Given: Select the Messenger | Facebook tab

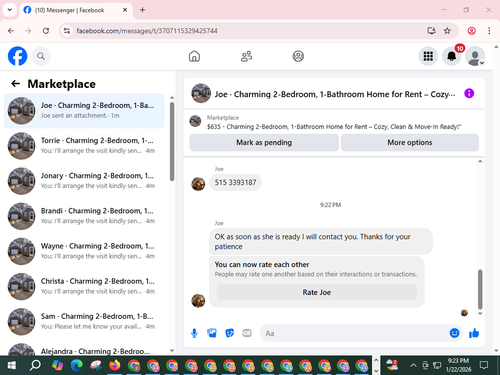Looking at the screenshot, I should pos(75,10).
